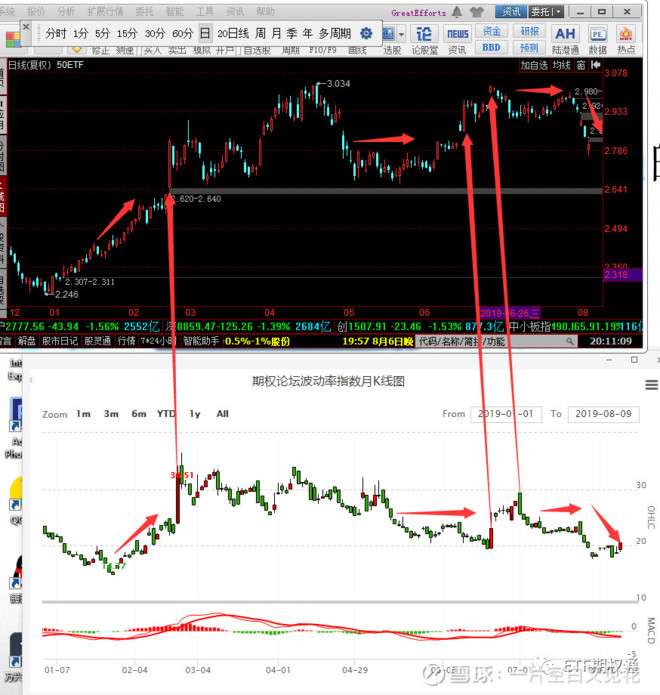Screen dimensions: 660x695
Task: Open 7*24小时 news in status bar
Action: point(158,341)
